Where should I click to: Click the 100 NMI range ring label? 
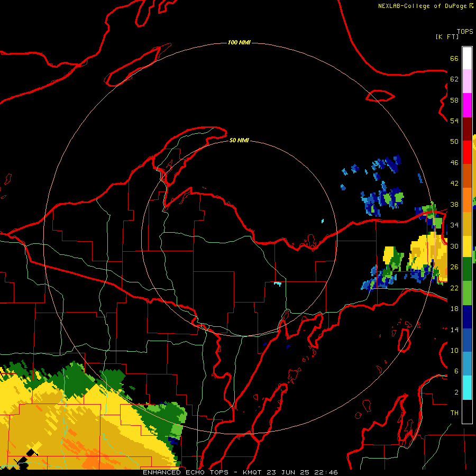pyautogui.click(x=239, y=42)
